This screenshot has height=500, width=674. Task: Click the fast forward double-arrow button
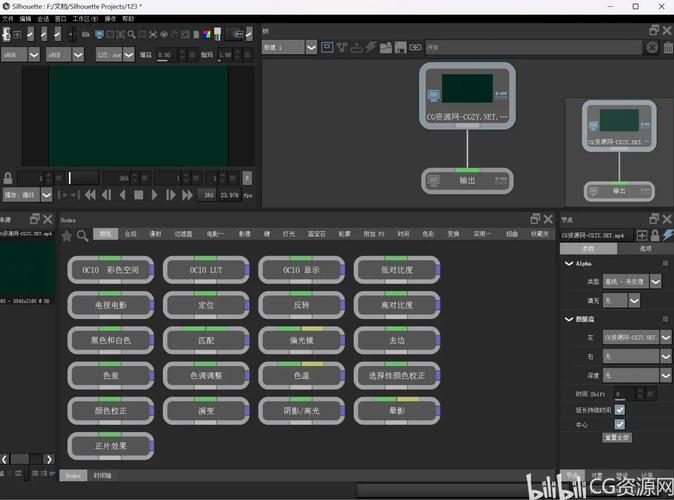tap(187, 195)
